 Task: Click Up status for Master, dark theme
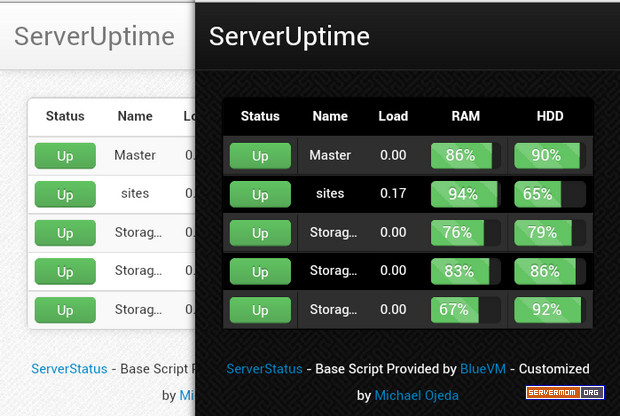pos(260,156)
